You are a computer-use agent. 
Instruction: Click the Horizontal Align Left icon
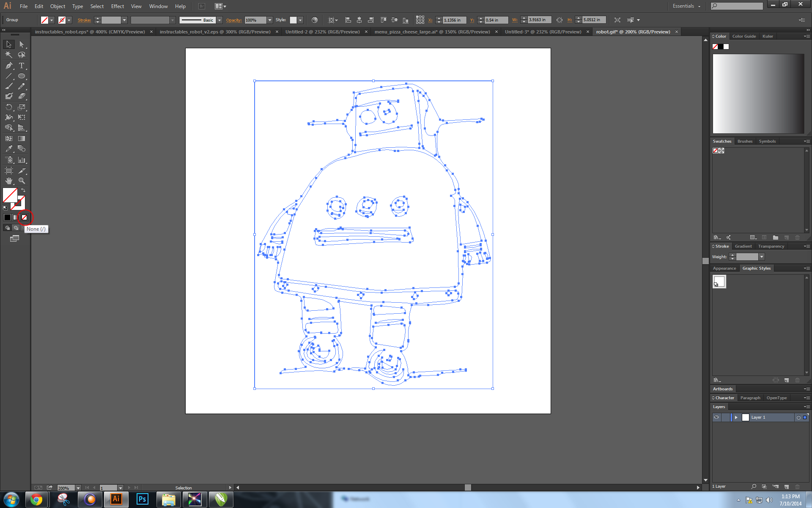[x=348, y=20]
